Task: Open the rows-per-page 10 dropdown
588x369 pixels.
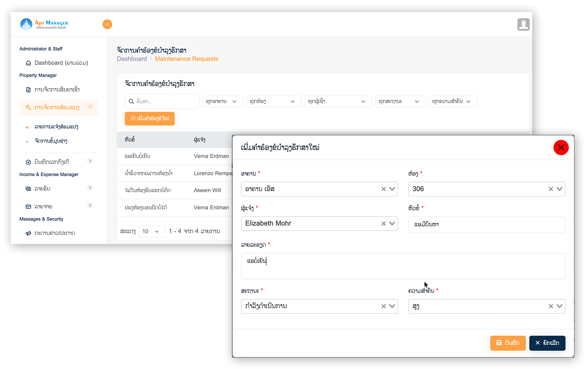Action: 152,231
